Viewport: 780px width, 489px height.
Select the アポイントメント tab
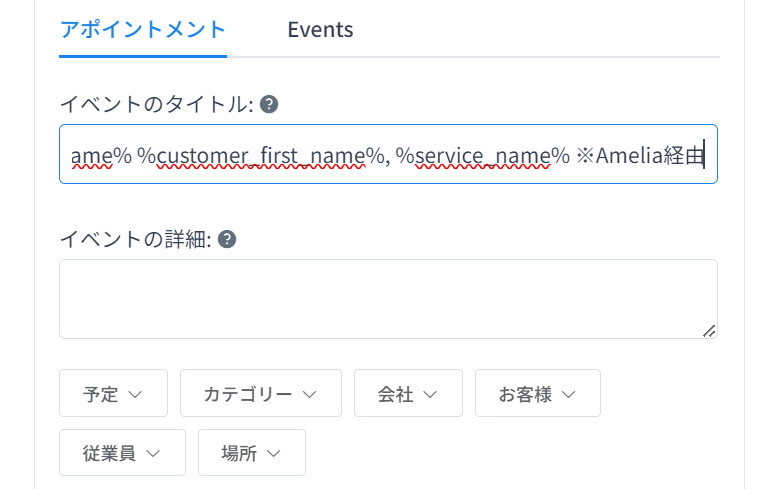point(143,30)
